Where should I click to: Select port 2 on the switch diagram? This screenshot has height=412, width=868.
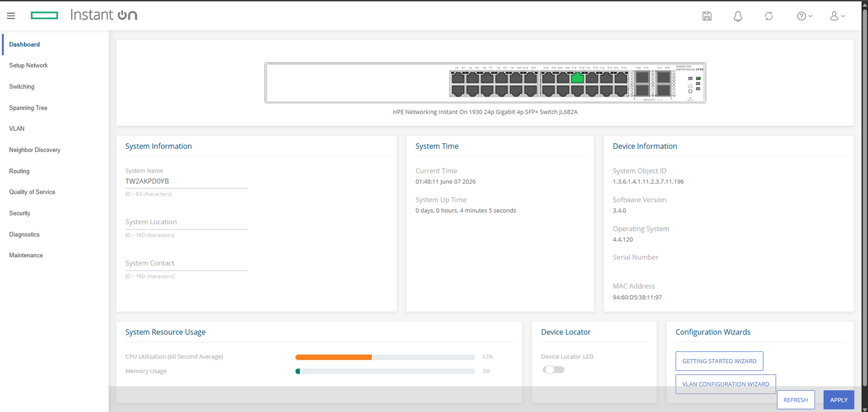(458, 91)
